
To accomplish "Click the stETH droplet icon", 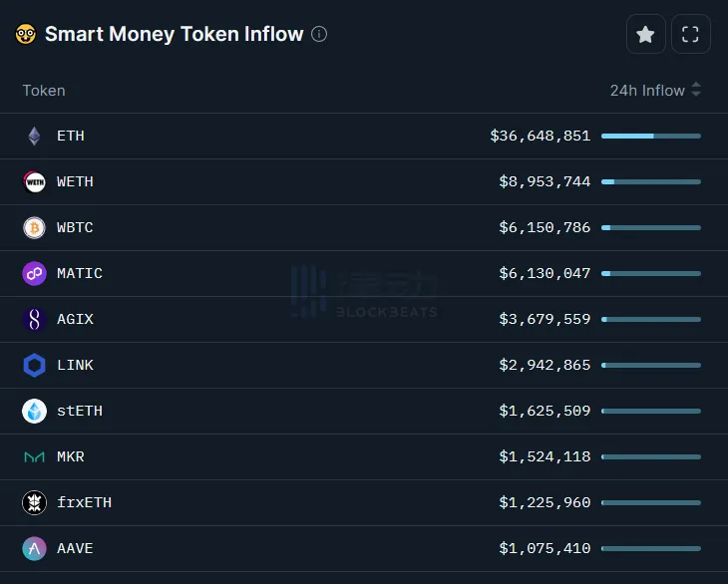I will pos(35,412).
